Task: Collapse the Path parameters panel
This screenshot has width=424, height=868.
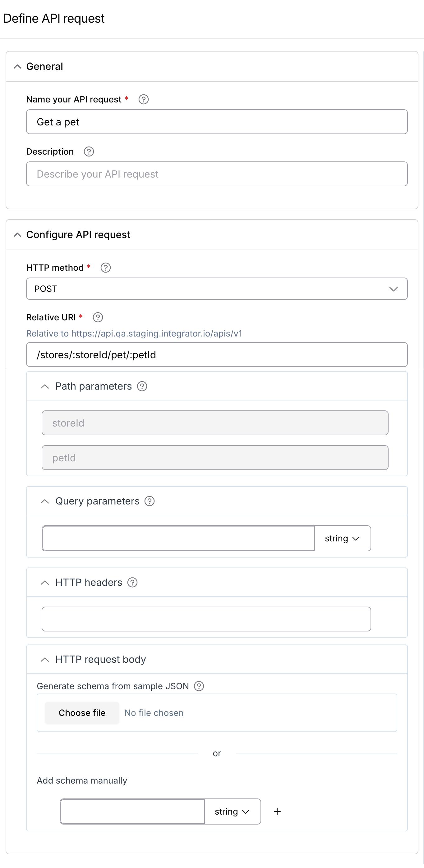Action: [x=44, y=386]
